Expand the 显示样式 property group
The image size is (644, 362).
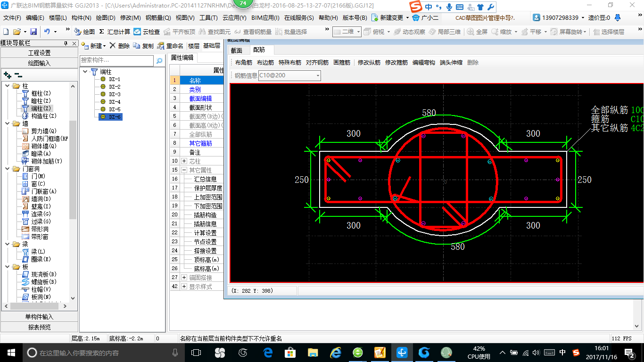click(184, 287)
